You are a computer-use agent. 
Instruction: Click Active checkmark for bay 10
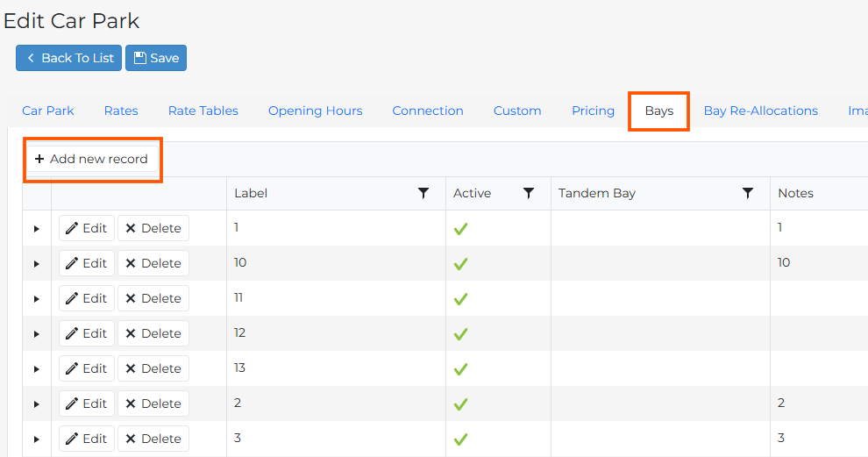point(460,264)
